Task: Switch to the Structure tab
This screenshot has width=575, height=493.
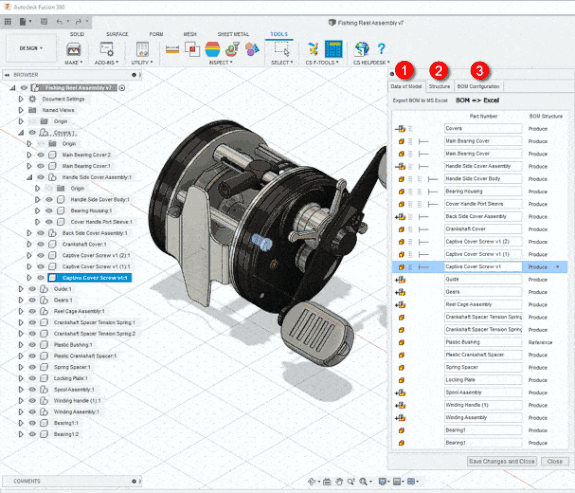Action: pos(439,86)
